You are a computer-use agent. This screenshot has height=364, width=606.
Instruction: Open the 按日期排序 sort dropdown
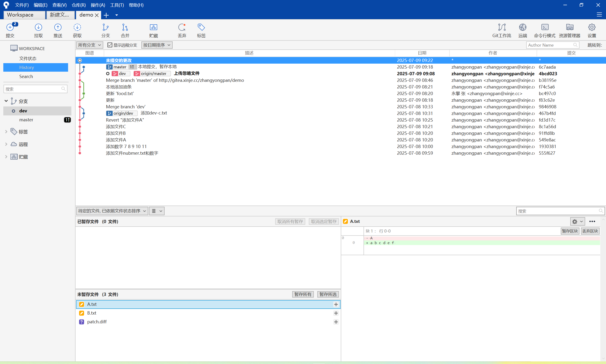pos(157,45)
